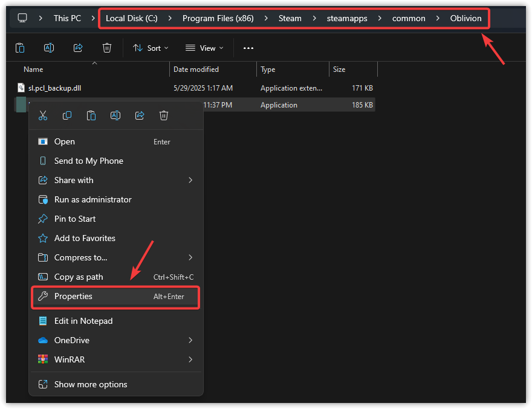
Task: Open the Sort dropdown
Action: (151, 48)
